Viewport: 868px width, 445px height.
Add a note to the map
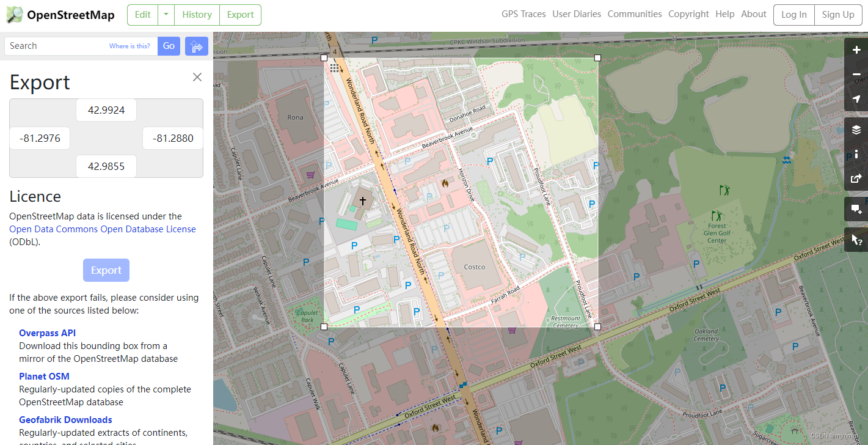856,209
